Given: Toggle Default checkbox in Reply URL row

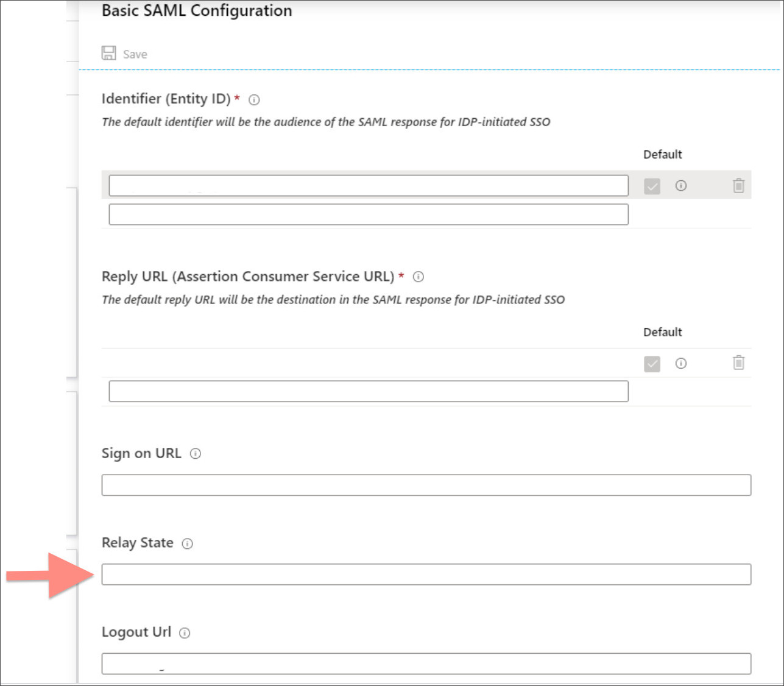Looking at the screenshot, I should pos(652,364).
